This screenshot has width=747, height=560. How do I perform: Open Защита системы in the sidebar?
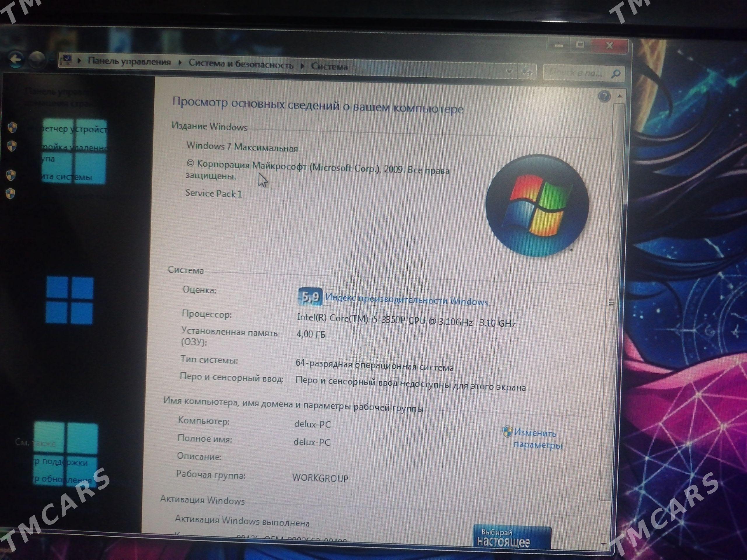click(x=67, y=176)
